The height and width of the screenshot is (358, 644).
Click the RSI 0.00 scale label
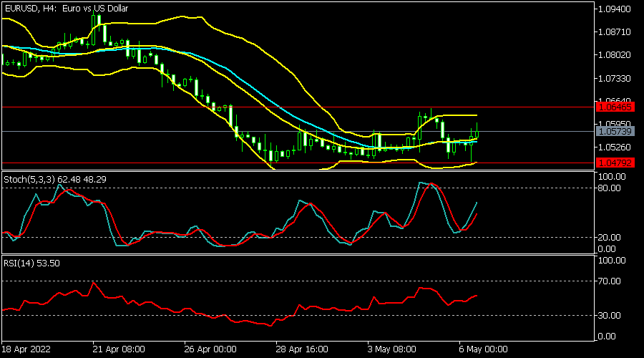pos(607,337)
